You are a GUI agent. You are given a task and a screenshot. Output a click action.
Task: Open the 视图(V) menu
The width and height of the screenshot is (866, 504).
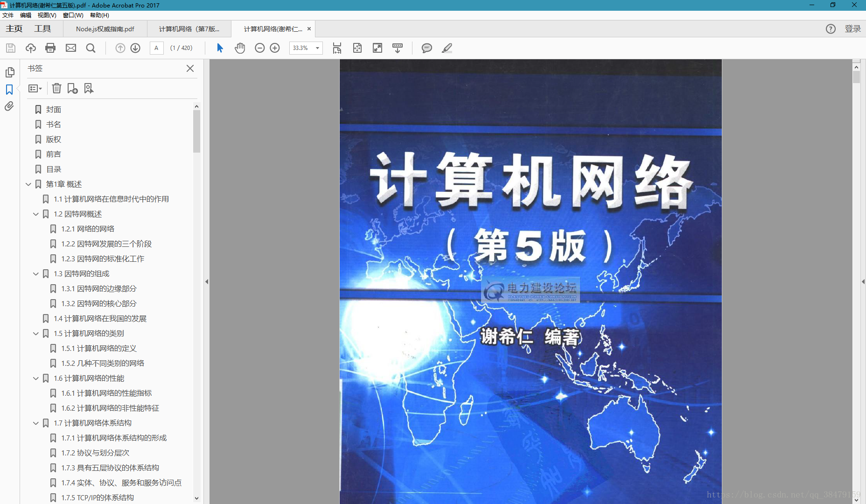pyautogui.click(x=47, y=15)
